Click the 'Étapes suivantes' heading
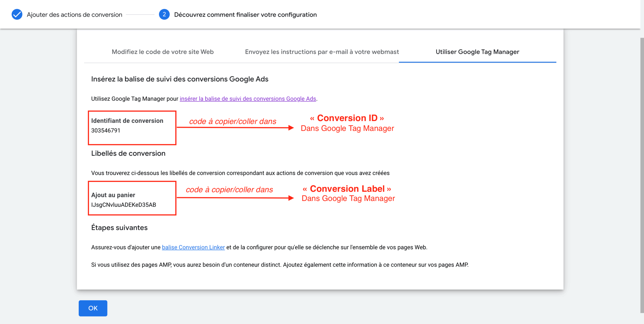644x324 pixels. pos(119,228)
